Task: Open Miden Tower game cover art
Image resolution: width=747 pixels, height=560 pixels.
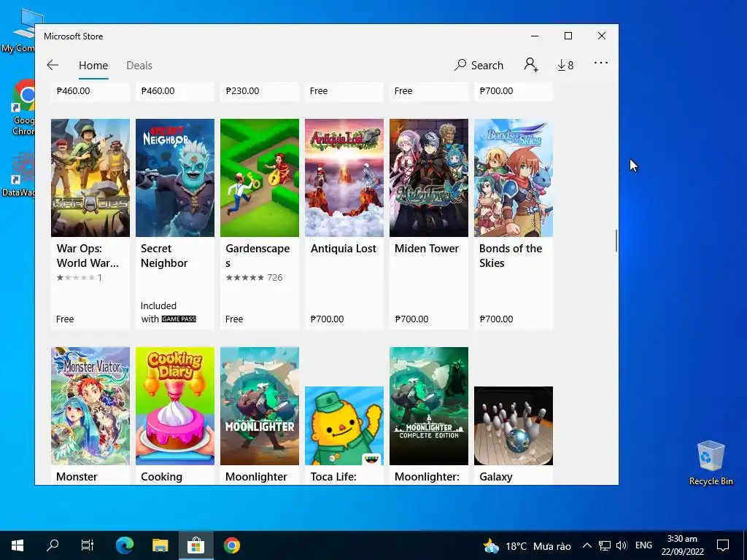Action: (429, 178)
